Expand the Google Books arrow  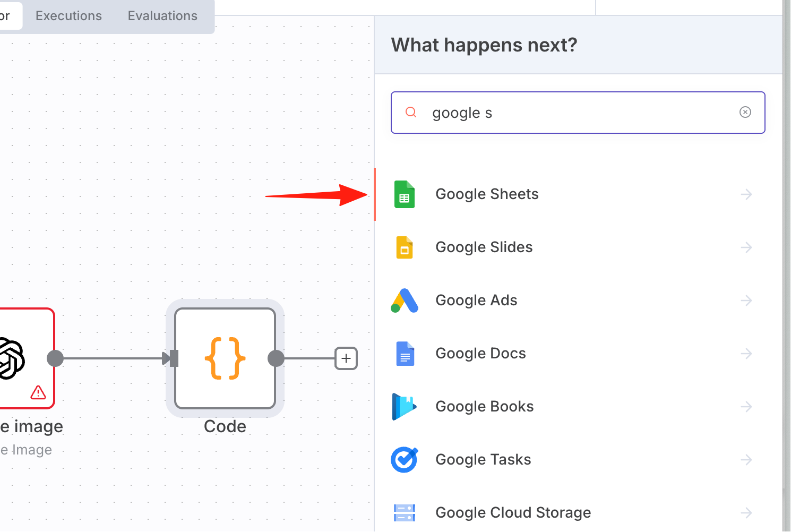(x=746, y=407)
